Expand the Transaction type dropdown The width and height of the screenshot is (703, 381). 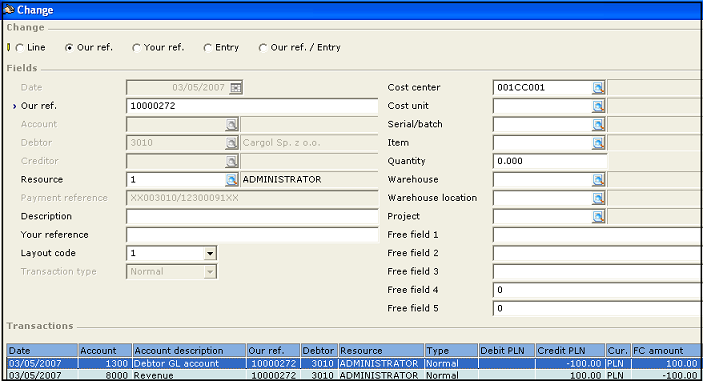point(210,272)
